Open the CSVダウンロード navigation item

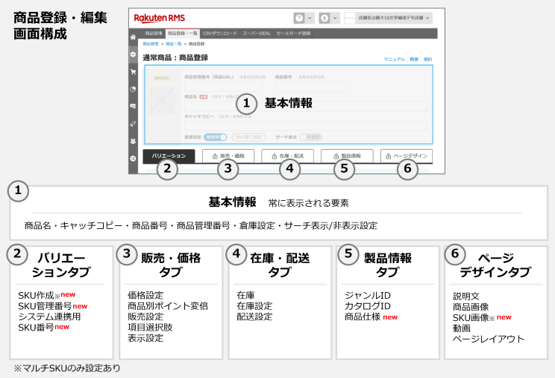220,33
